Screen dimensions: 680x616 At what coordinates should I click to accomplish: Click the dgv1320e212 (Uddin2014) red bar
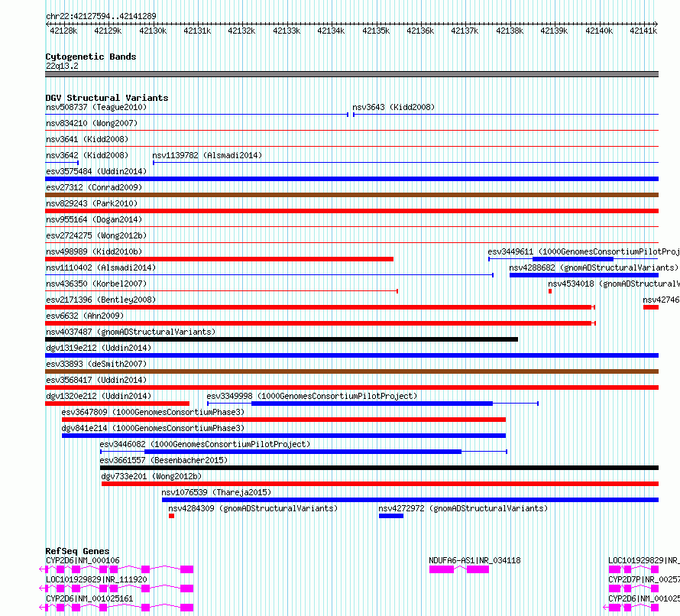[117, 404]
